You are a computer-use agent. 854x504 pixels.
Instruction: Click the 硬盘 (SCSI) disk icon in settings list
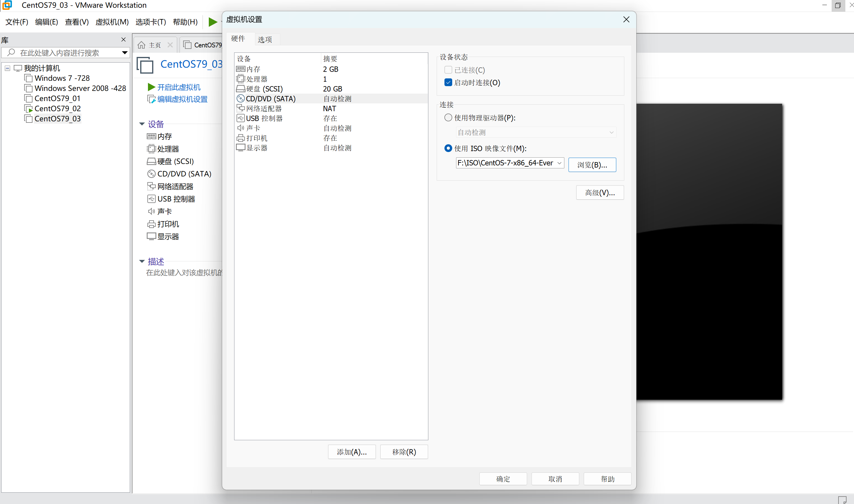[241, 89]
